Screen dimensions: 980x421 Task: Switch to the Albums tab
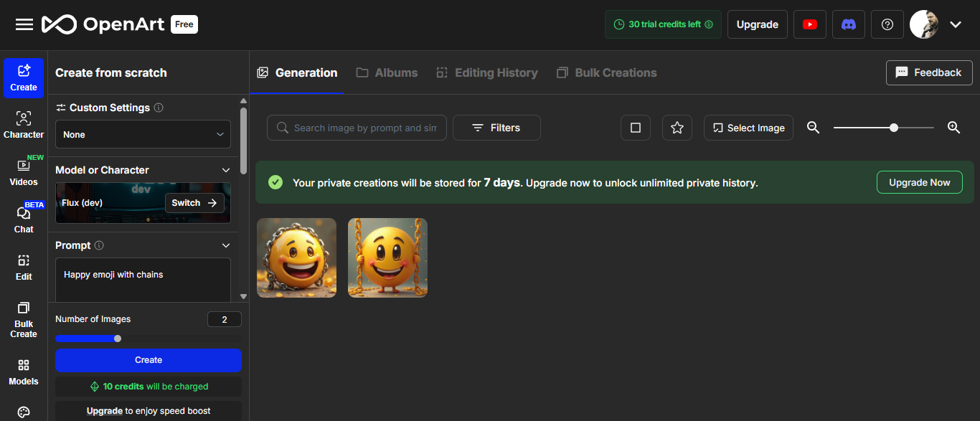[387, 72]
